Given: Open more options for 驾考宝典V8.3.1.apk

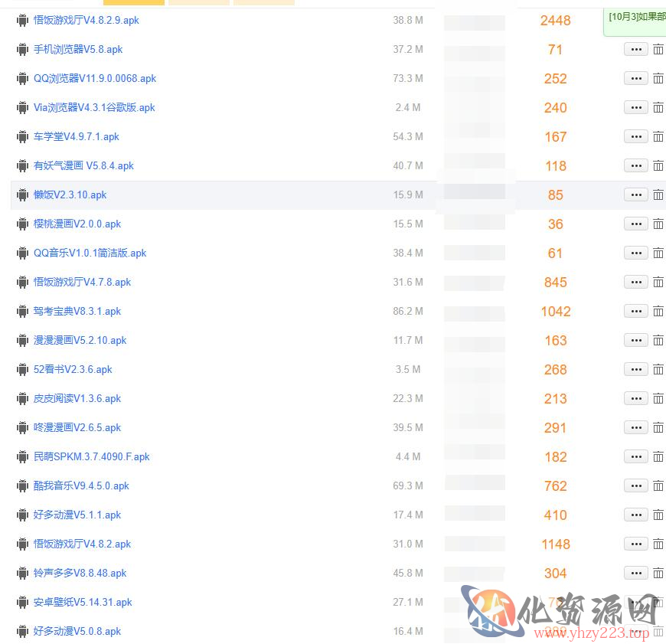Looking at the screenshot, I should click(636, 312).
